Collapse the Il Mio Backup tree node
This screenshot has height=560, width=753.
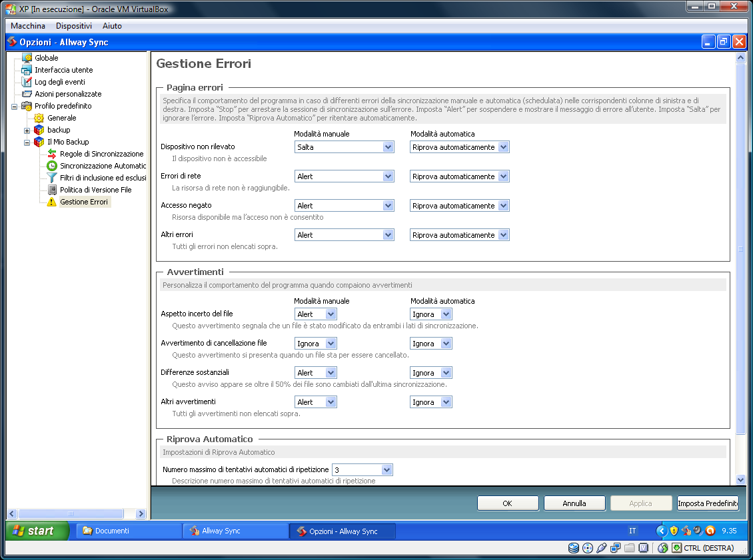[27, 142]
